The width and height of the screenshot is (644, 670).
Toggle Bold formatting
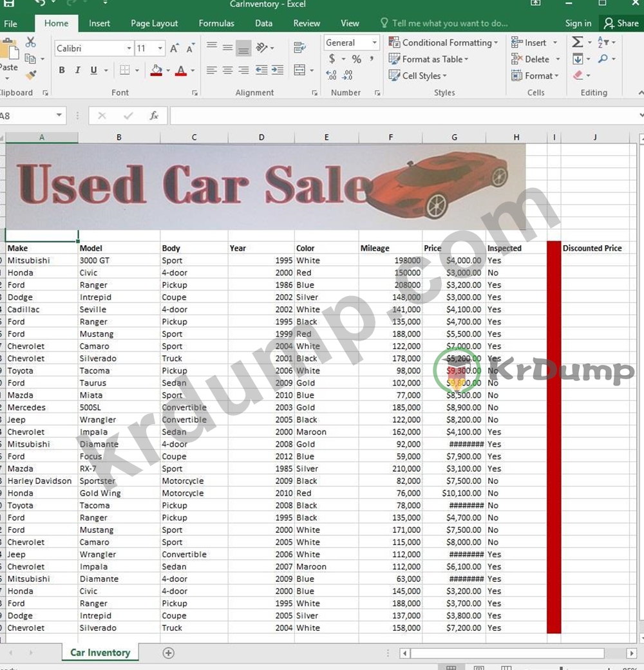(x=62, y=70)
